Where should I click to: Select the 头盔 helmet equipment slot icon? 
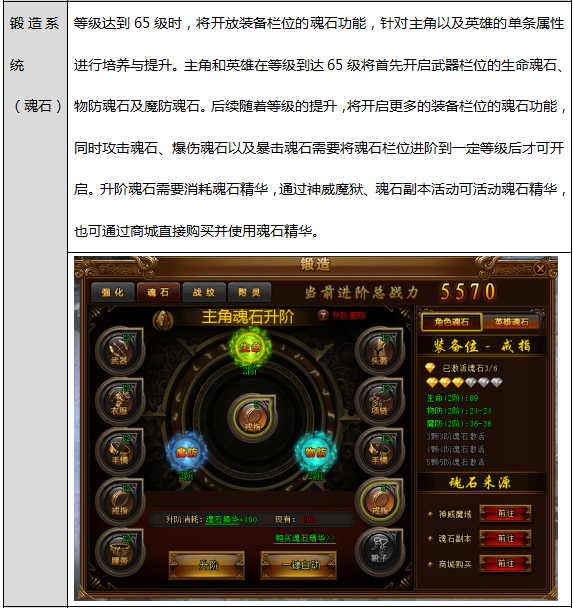[x=379, y=351]
